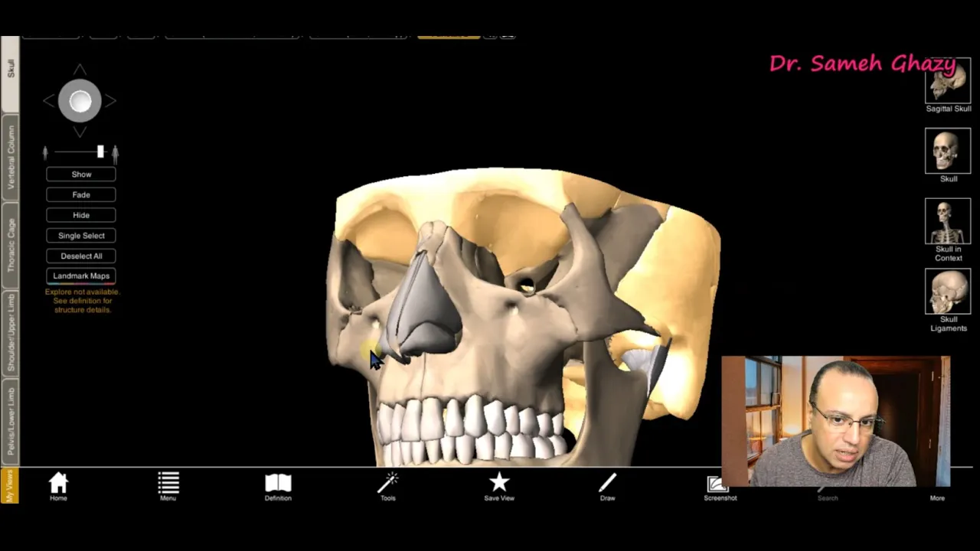This screenshot has height=551, width=980.
Task: Activate the Draw pencil tool
Action: click(x=607, y=487)
